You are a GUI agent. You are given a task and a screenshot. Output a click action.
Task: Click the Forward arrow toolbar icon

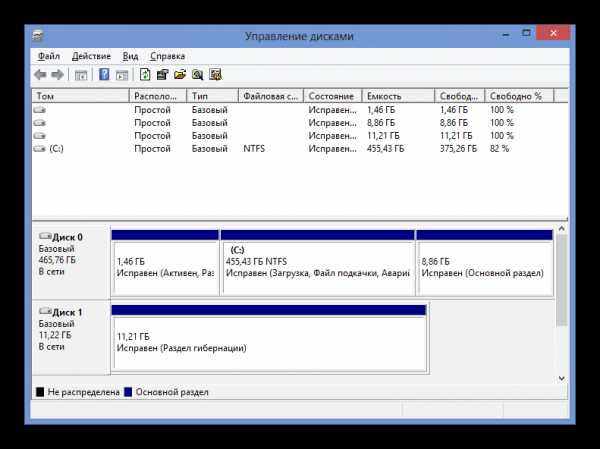coord(57,74)
